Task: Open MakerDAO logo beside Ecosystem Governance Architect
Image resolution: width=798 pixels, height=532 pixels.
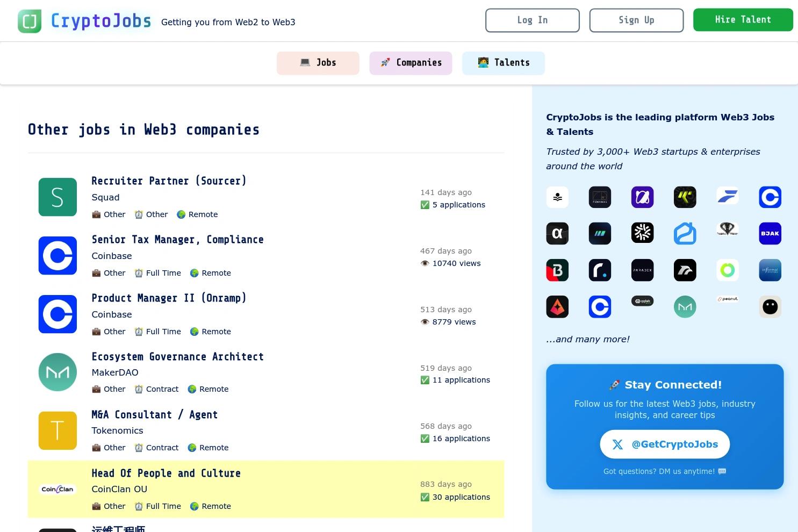Action: point(57,372)
